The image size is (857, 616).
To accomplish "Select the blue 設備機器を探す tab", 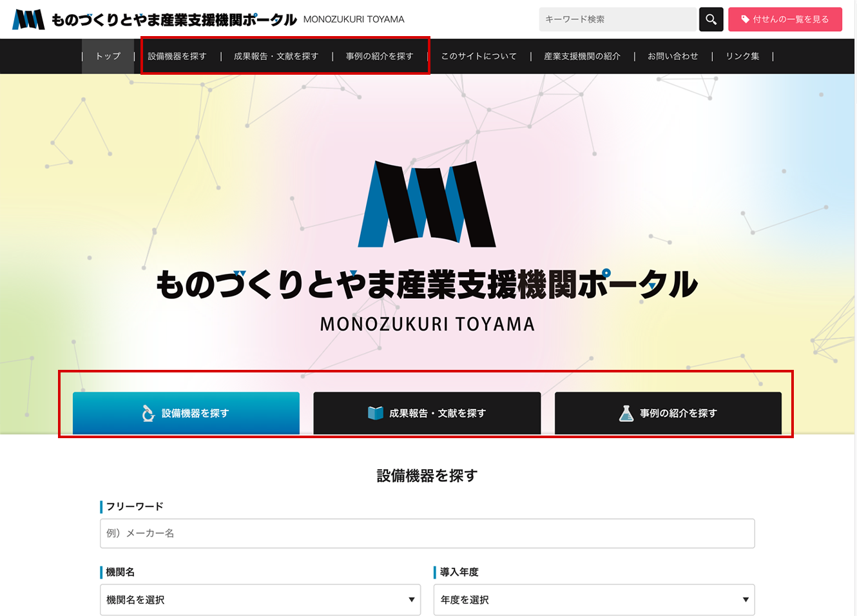I will click(x=186, y=413).
